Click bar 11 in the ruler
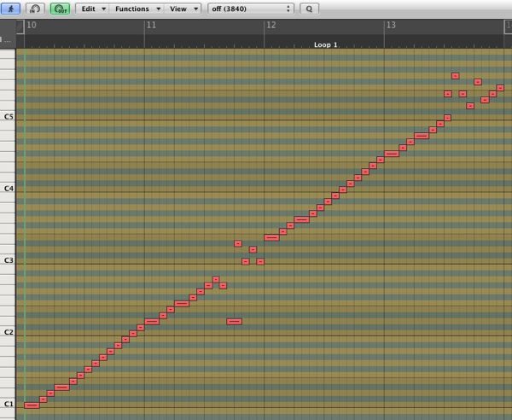 151,25
